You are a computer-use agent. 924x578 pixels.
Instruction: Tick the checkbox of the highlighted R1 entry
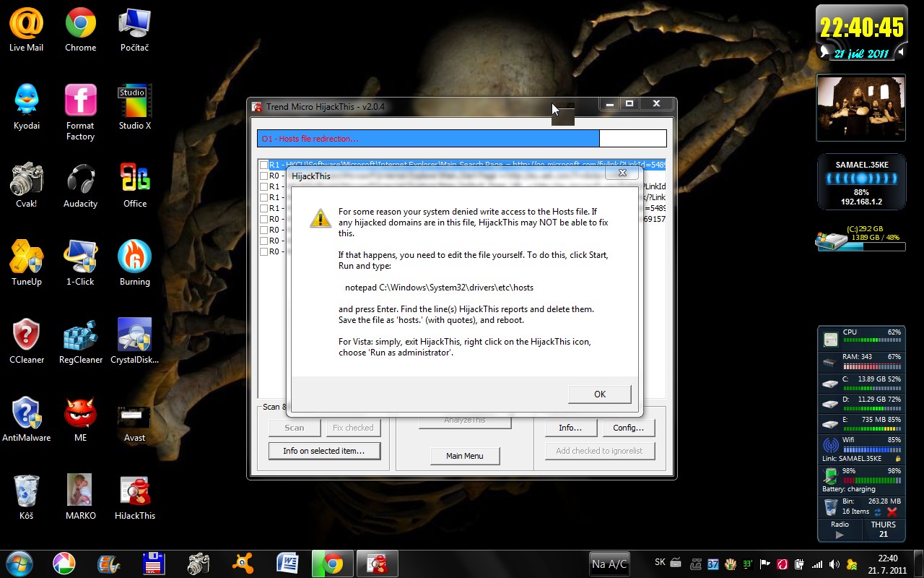[x=264, y=165]
